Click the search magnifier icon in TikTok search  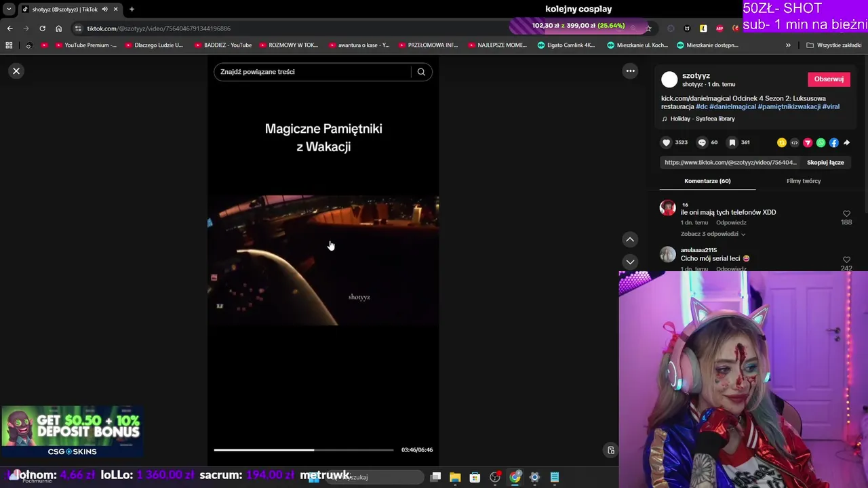pyautogui.click(x=421, y=72)
